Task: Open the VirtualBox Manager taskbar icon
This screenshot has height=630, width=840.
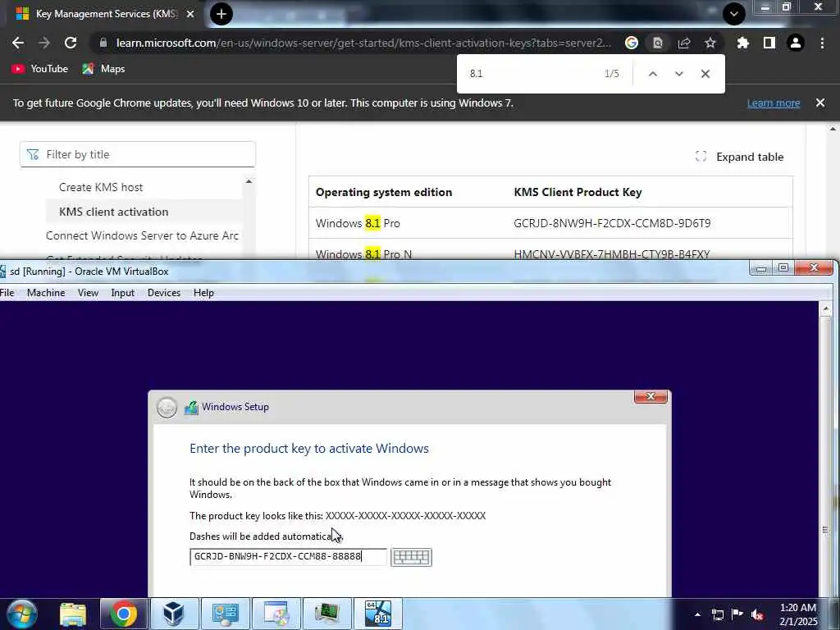Action: [174, 614]
